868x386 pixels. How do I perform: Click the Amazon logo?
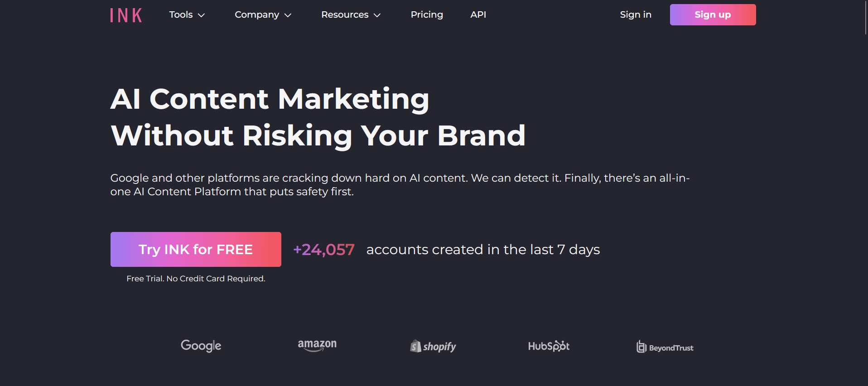click(x=317, y=345)
